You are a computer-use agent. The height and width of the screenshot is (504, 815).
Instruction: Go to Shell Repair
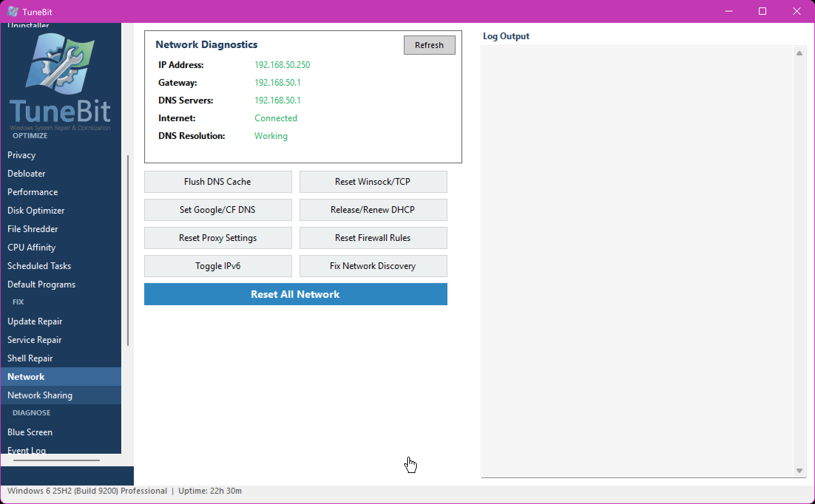(61, 358)
